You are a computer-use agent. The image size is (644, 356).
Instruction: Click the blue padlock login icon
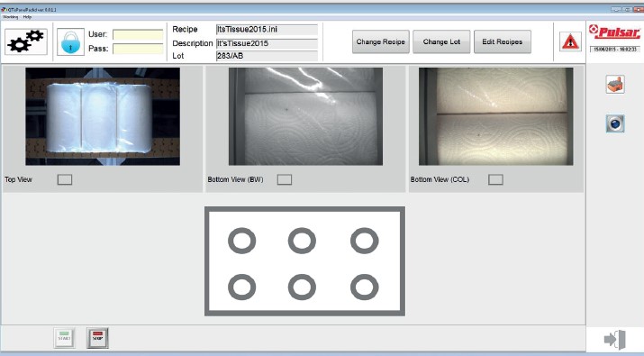point(70,41)
